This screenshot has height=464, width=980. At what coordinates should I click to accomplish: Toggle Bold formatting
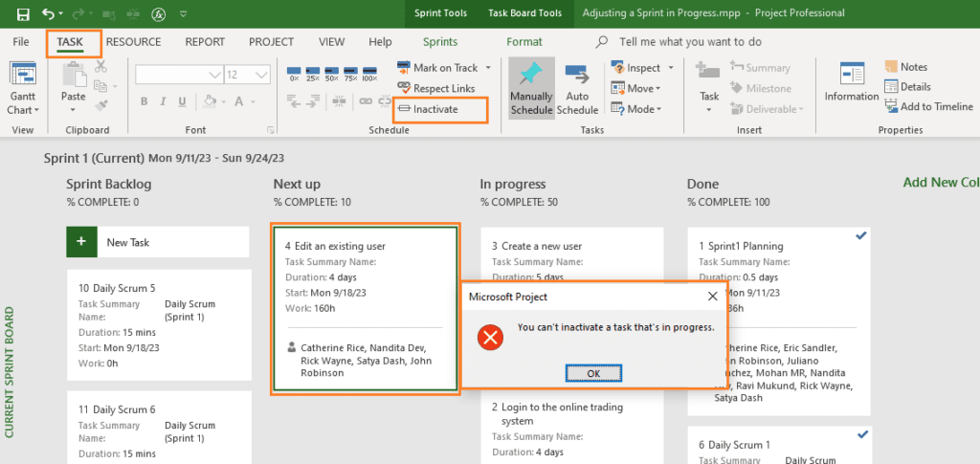point(144,101)
